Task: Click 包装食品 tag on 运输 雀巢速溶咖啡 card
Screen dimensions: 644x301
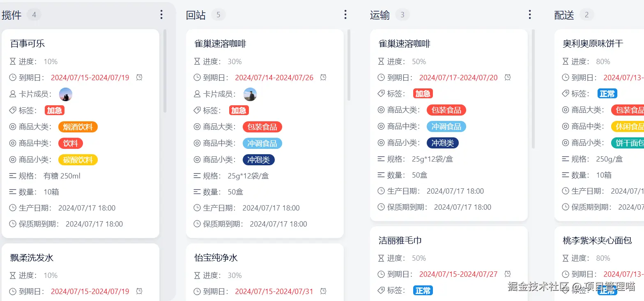Action: tap(446, 110)
